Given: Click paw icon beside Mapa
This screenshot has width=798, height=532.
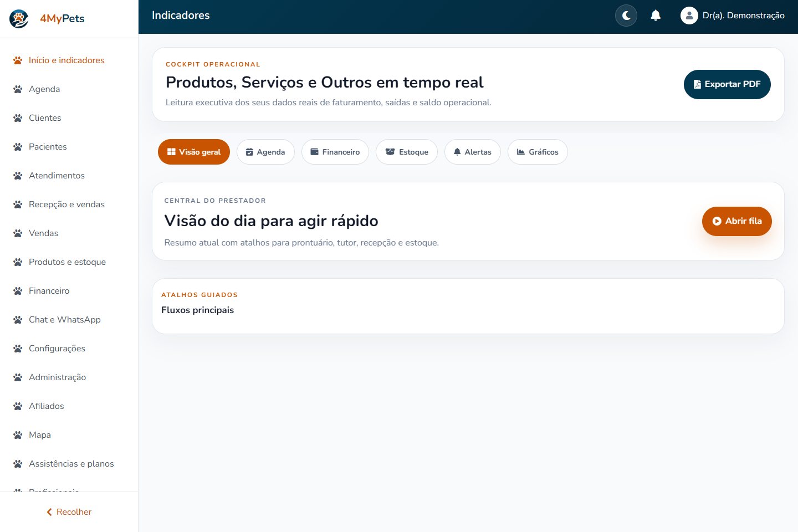Looking at the screenshot, I should click(18, 435).
